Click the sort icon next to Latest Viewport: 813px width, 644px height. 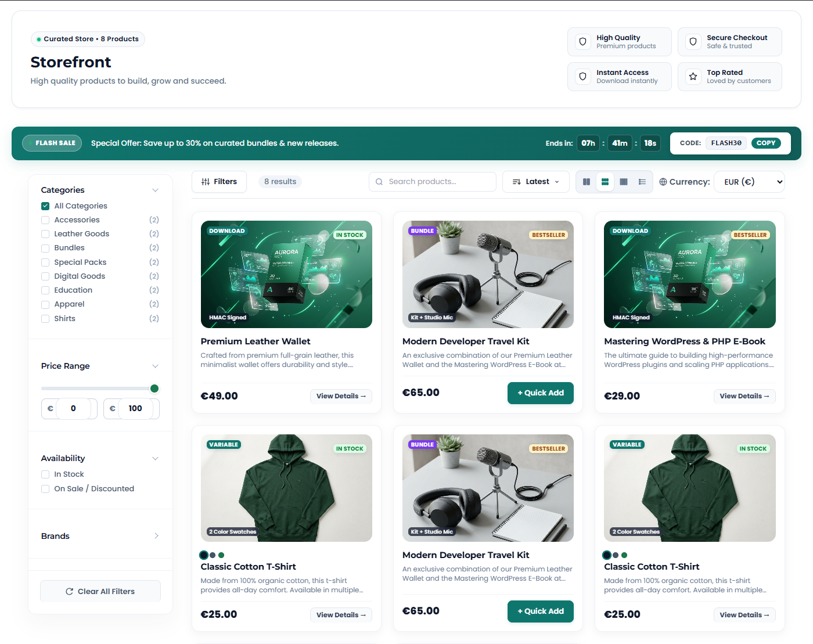coord(516,182)
